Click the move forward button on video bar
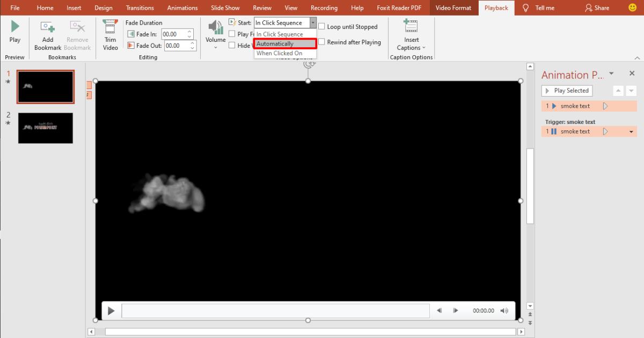644x338 pixels. pyautogui.click(x=456, y=311)
